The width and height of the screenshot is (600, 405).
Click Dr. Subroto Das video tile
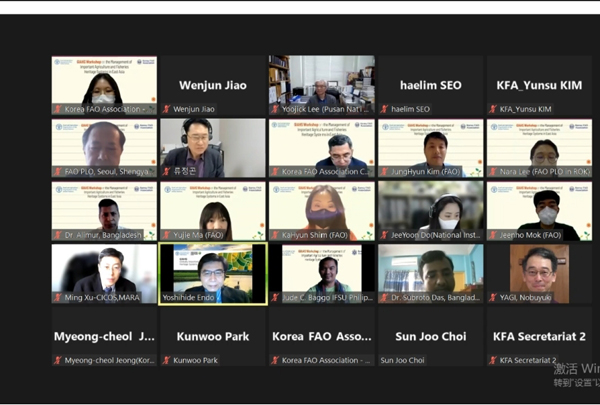click(x=430, y=272)
